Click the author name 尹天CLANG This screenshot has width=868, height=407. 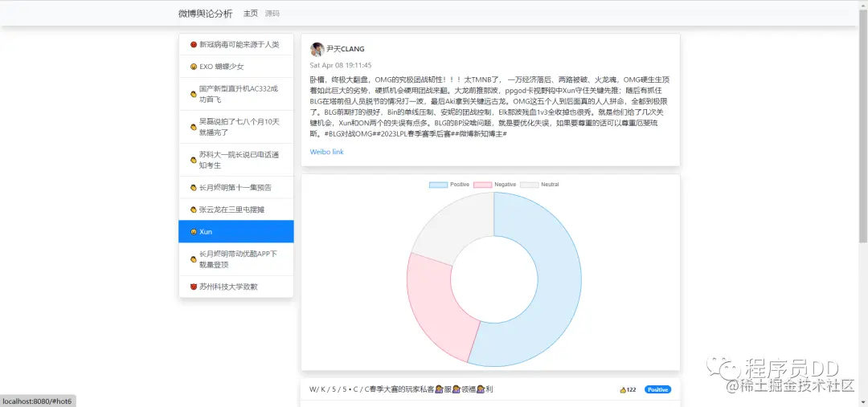(x=346, y=49)
